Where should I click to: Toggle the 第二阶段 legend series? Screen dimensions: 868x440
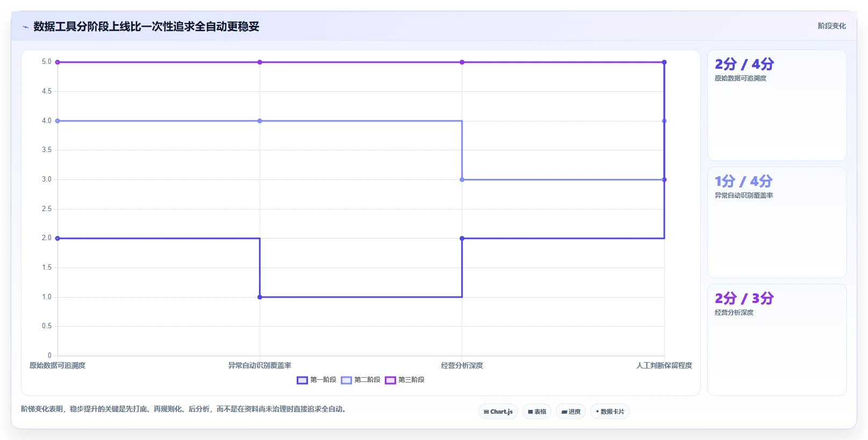pyautogui.click(x=361, y=380)
